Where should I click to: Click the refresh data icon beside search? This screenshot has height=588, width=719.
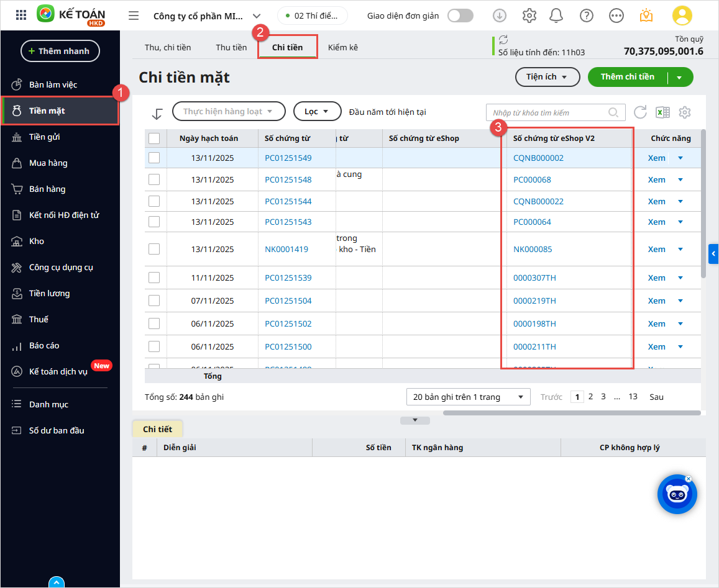pyautogui.click(x=640, y=112)
